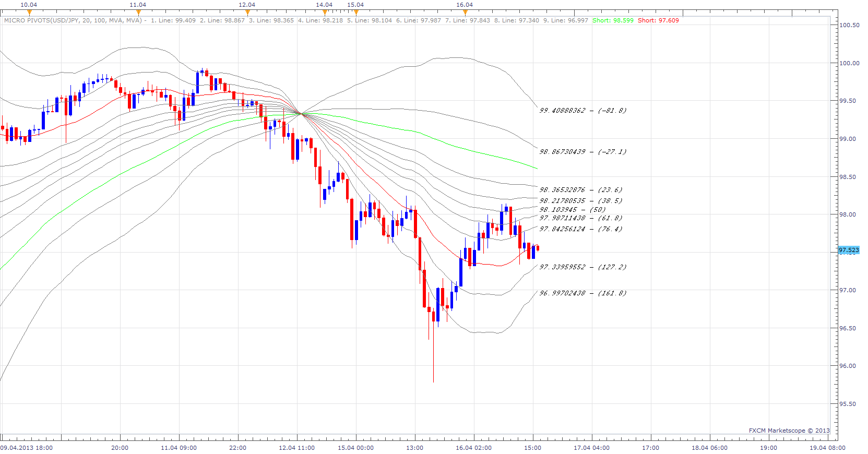Click time axis label '12.04 11:00'
This screenshot has width=868, height=454.
tap(297, 448)
